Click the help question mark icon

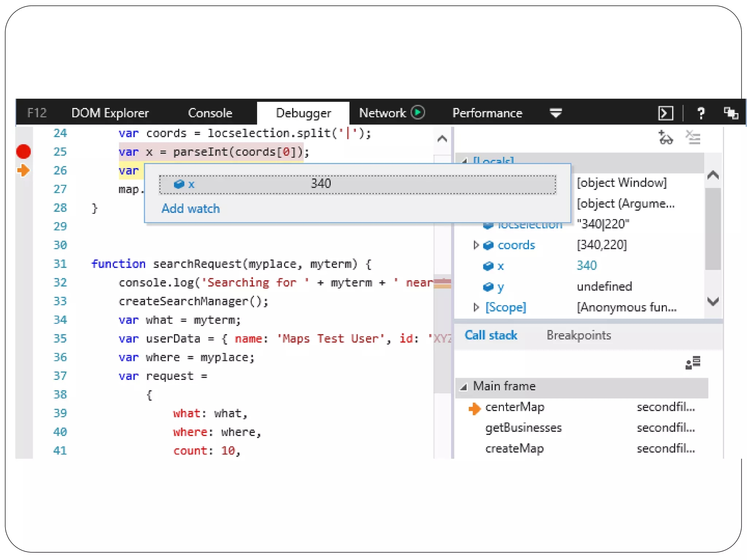pos(700,113)
